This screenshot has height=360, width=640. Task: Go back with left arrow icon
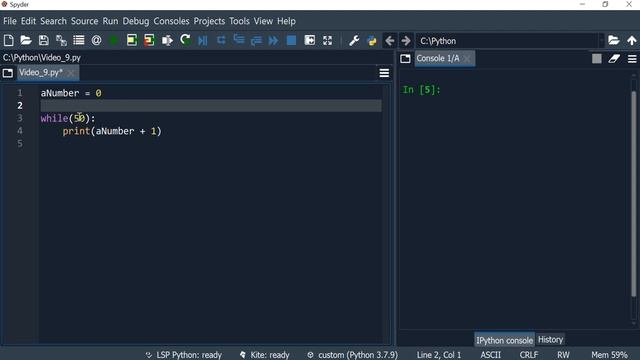click(390, 40)
